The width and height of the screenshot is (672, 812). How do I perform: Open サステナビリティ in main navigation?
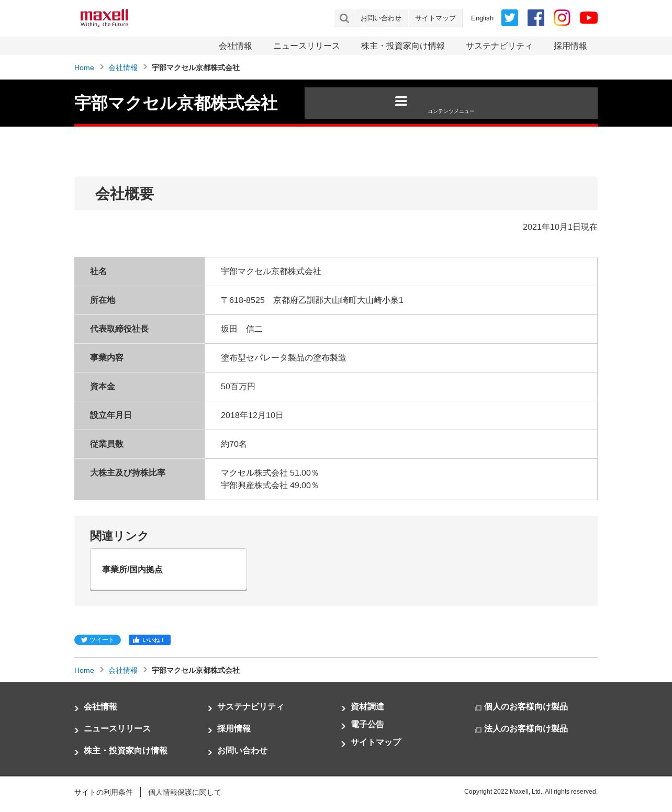pyautogui.click(x=499, y=46)
